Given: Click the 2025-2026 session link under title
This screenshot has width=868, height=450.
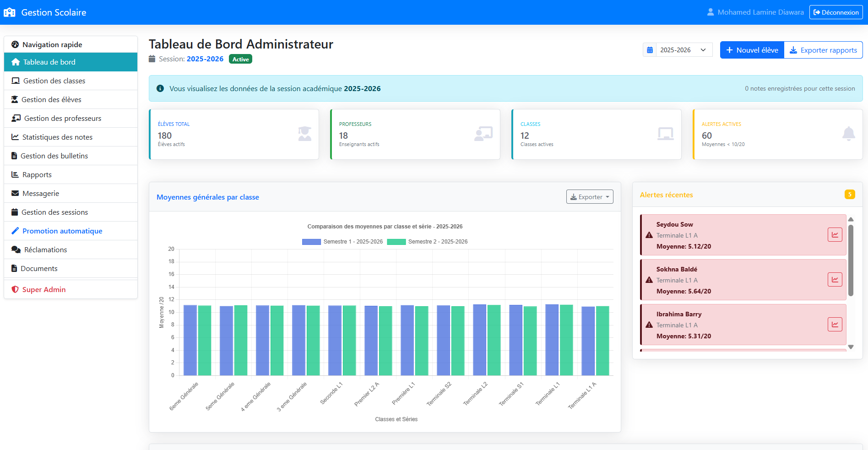Looking at the screenshot, I should click(x=205, y=59).
